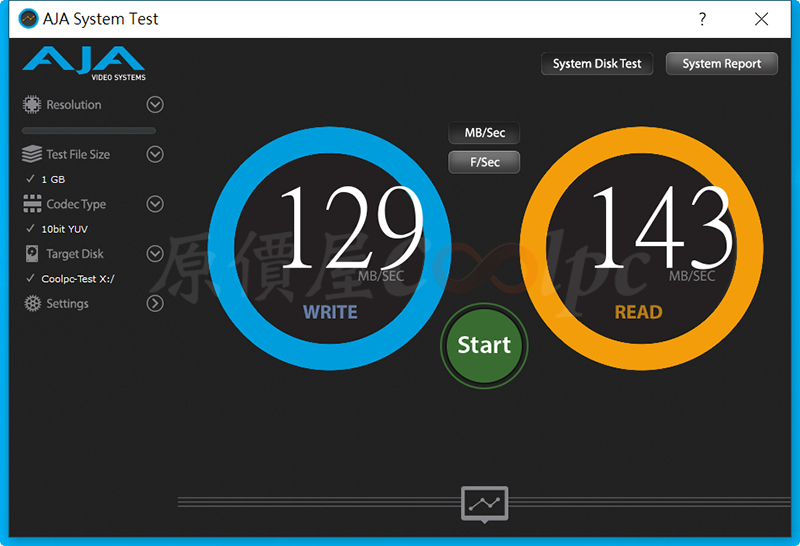Click the Settings label

click(67, 304)
